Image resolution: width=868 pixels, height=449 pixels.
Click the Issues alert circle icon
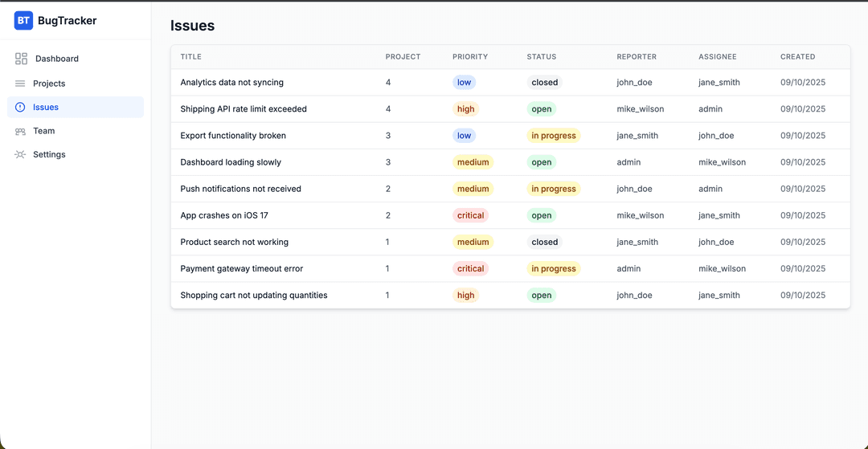point(20,107)
